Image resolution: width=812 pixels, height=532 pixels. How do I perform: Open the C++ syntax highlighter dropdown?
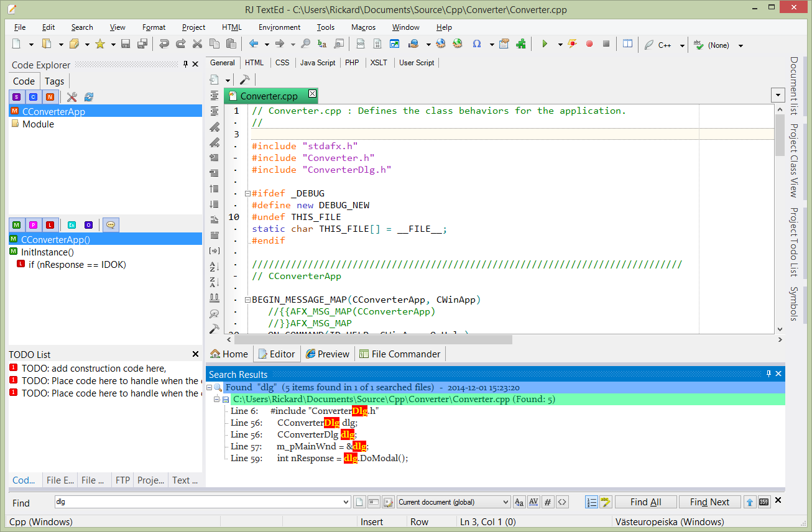pyautogui.click(x=682, y=45)
